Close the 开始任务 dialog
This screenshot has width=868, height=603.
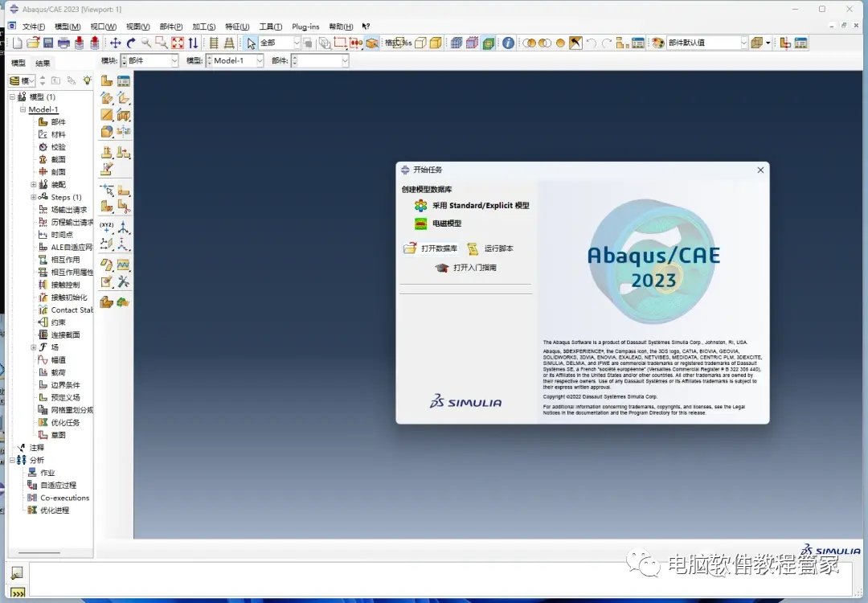(x=760, y=170)
